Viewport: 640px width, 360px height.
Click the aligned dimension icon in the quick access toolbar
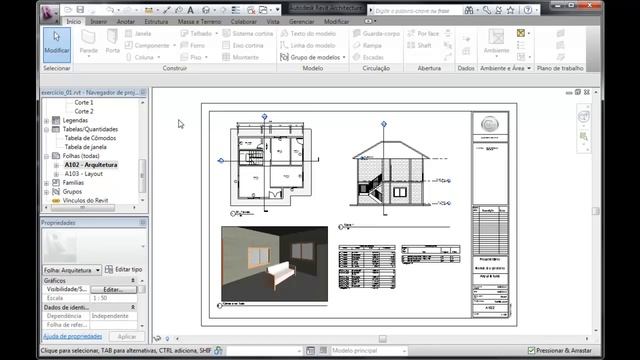click(x=167, y=10)
